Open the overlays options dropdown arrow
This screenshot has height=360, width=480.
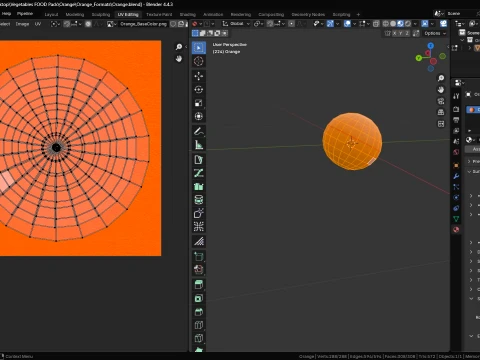(354, 24)
